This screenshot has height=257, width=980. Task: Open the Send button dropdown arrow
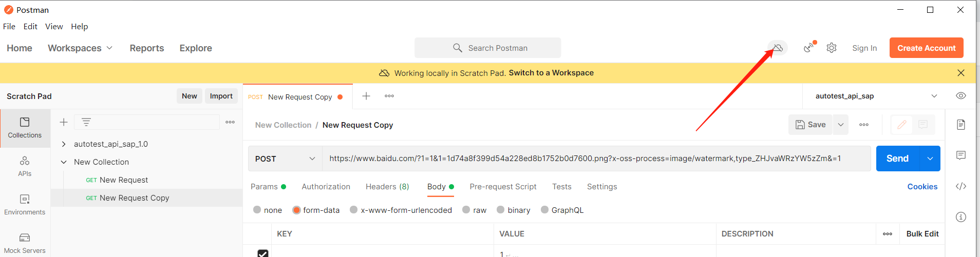tap(930, 159)
